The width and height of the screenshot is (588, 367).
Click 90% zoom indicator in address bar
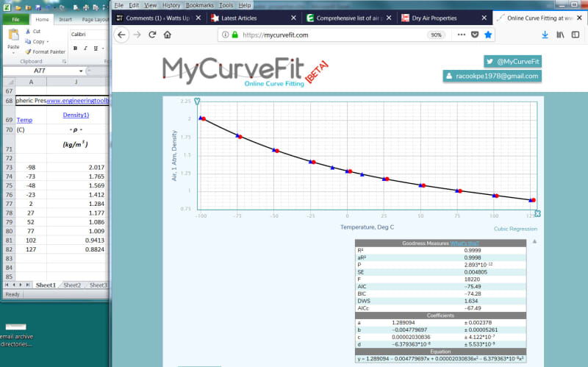tap(436, 35)
